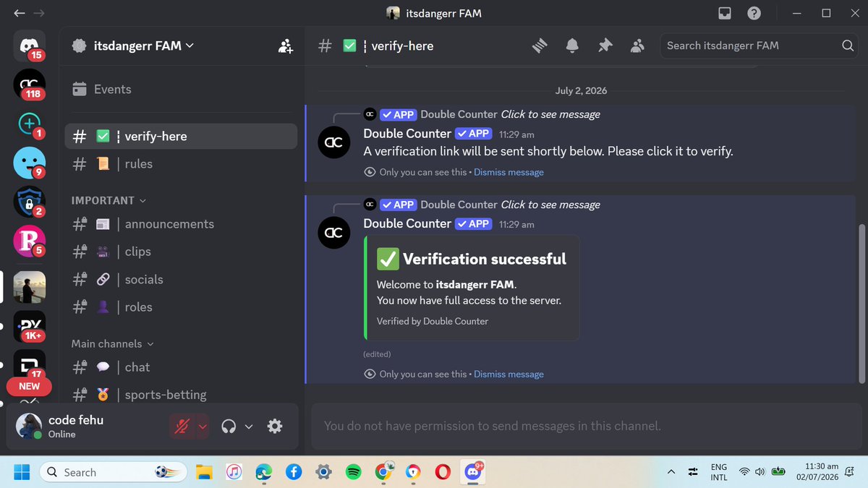
Task: Show pinned messages icon
Action: [605, 46]
